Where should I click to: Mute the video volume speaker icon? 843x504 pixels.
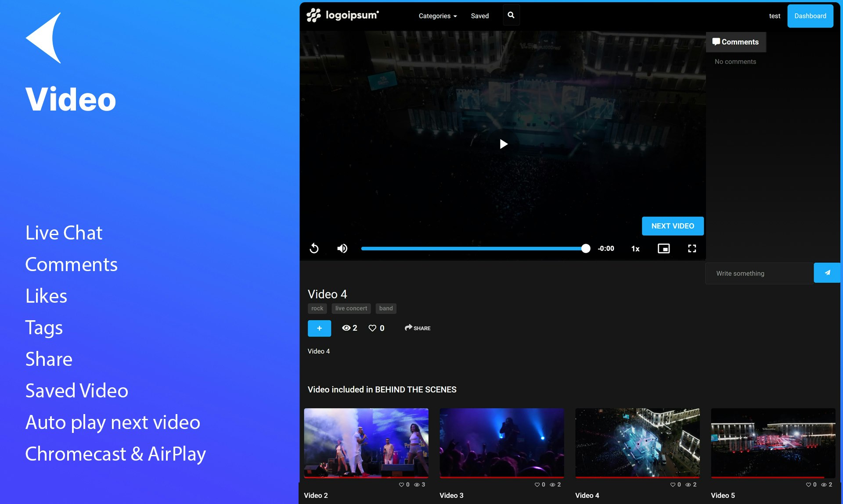coord(342,249)
